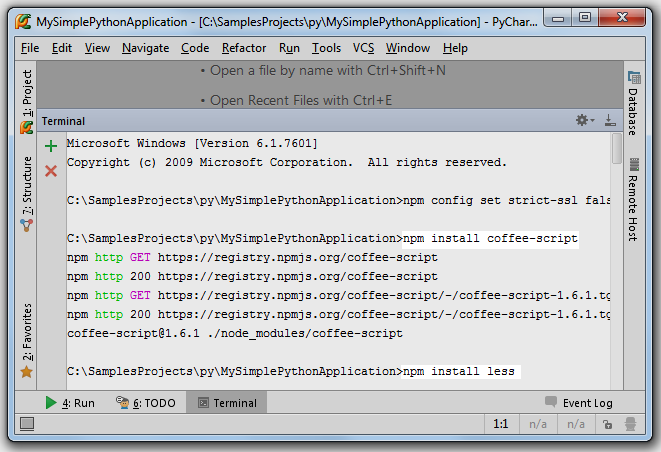Maximize the PyCharm window
Screen dimensions: 661x452
pos(585,18)
